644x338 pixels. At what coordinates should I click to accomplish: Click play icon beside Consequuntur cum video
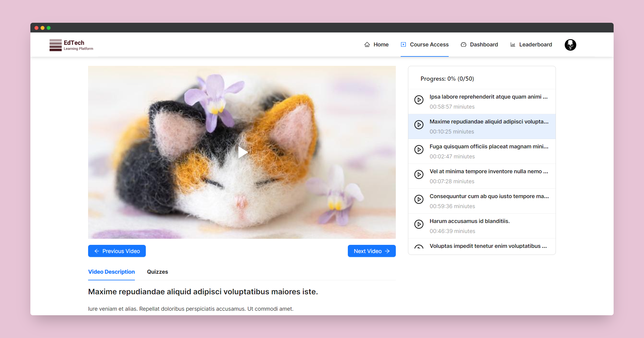pos(419,199)
